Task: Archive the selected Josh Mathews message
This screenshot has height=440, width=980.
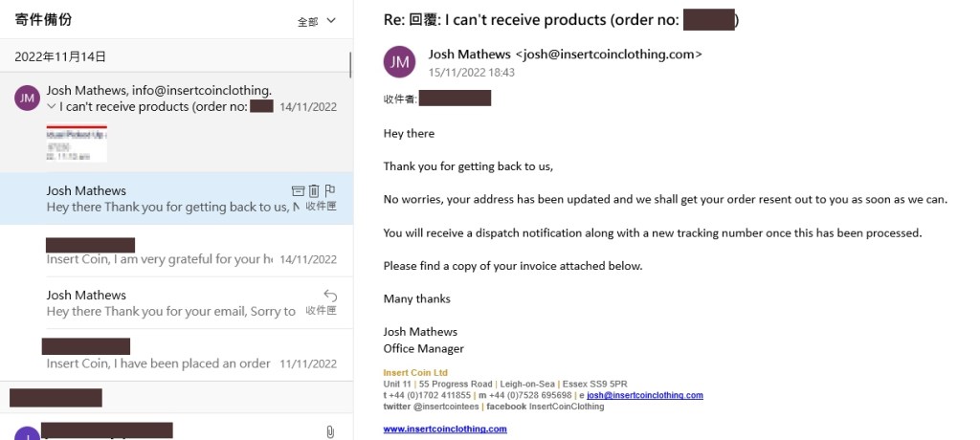Action: 297,190
